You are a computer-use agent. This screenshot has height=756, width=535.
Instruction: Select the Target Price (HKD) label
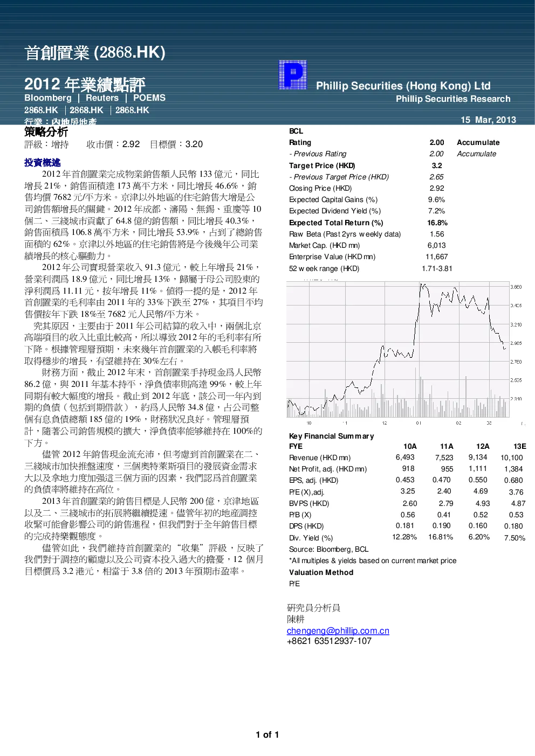click(x=322, y=166)
